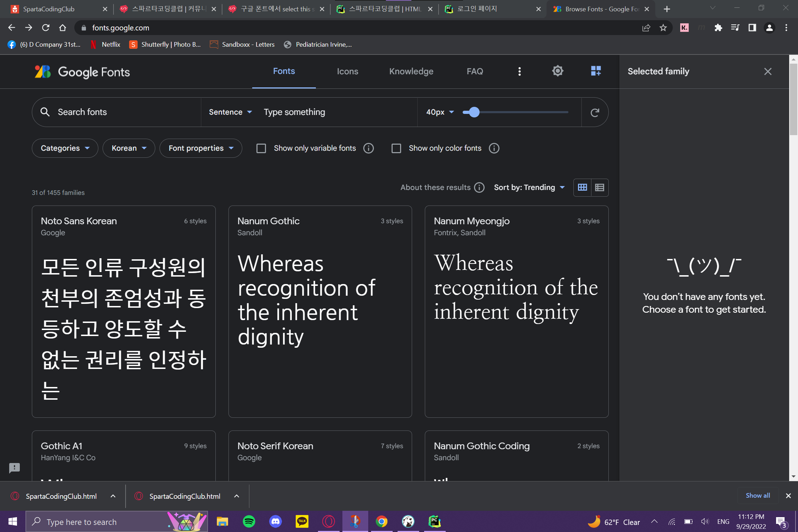Switch to grid view layout

coord(582,187)
